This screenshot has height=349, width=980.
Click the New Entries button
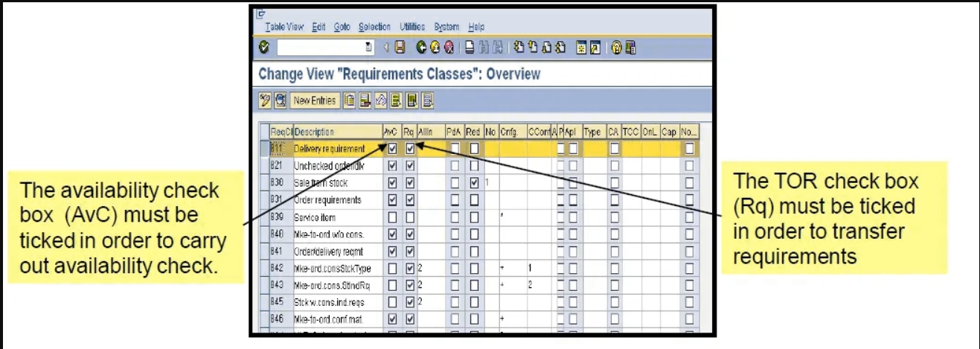tap(314, 100)
